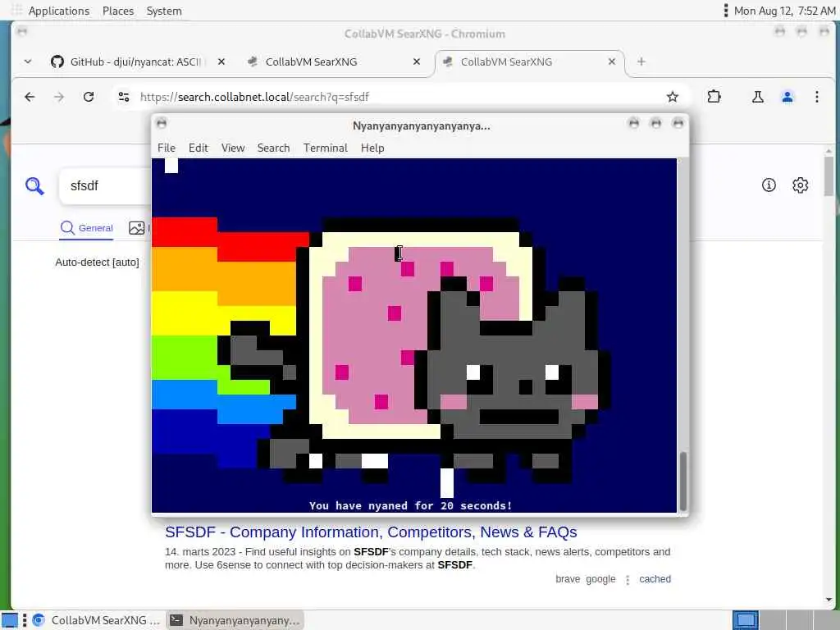This screenshot has height=630, width=840.
Task: Switch to Nyanyanyan terminal taskbar button
Action: click(235, 620)
